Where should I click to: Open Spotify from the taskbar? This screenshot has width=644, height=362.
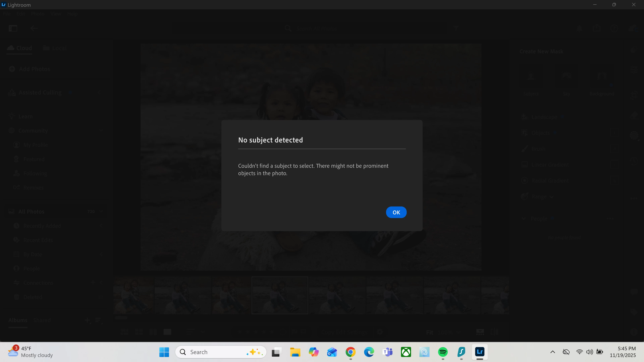(x=443, y=352)
